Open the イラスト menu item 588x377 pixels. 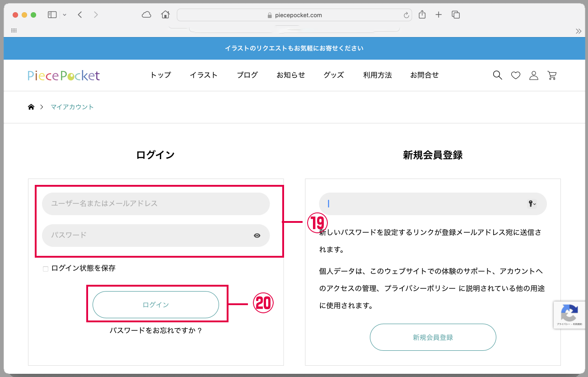204,75
